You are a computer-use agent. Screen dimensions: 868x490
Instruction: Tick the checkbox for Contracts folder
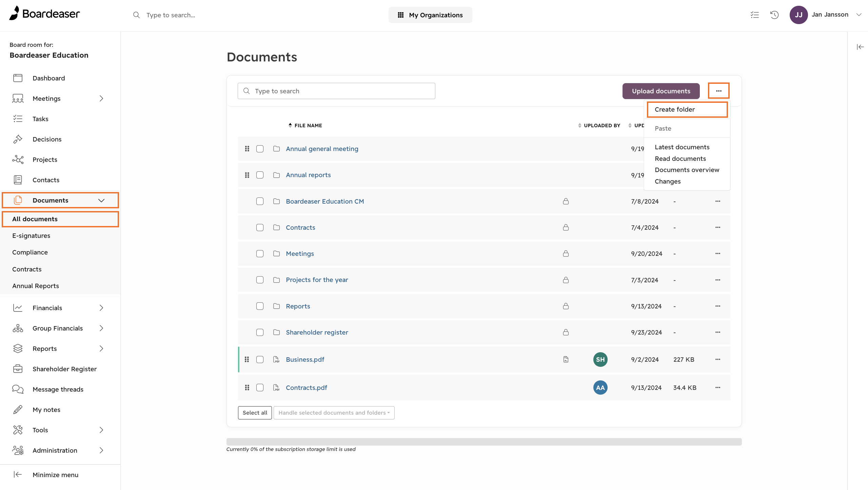(x=260, y=227)
